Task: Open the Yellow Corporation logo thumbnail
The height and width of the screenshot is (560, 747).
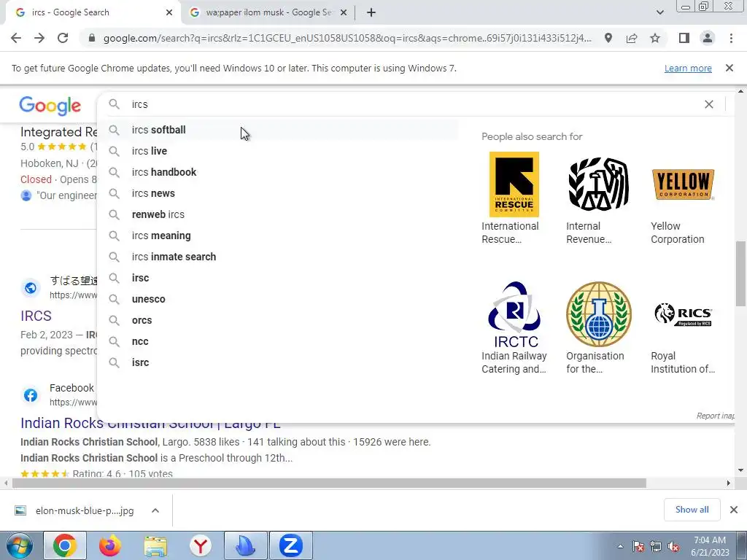Action: [x=683, y=184]
